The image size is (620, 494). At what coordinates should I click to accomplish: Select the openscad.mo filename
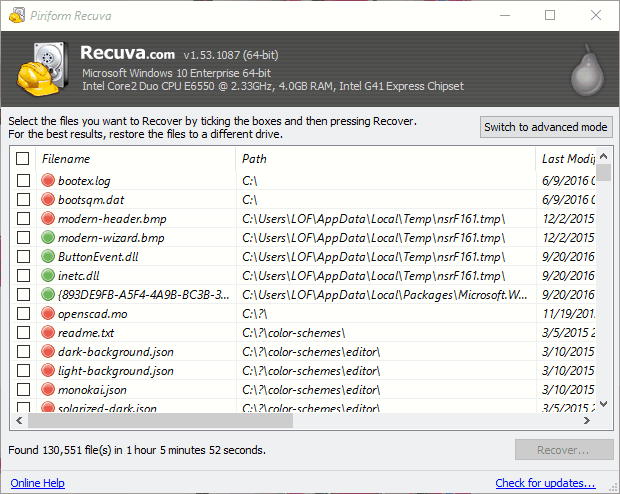[x=93, y=314]
